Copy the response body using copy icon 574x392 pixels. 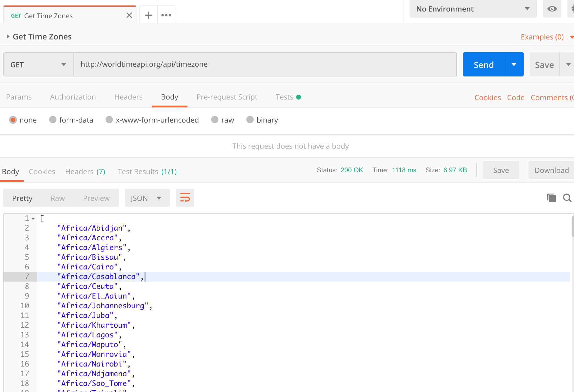pos(551,198)
